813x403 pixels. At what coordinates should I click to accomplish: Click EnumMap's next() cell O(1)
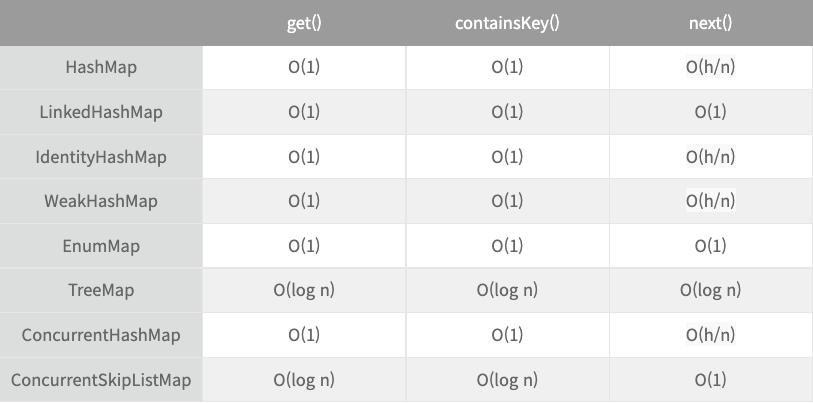(710, 246)
